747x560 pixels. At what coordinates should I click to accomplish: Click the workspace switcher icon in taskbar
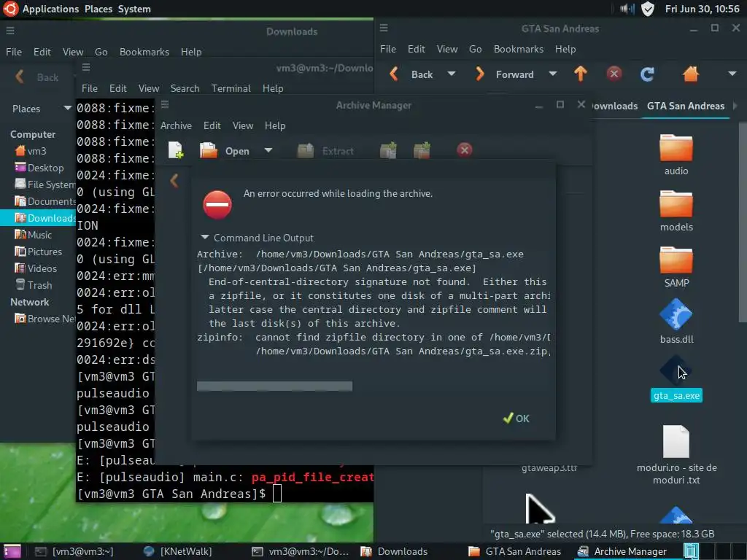click(x=692, y=551)
